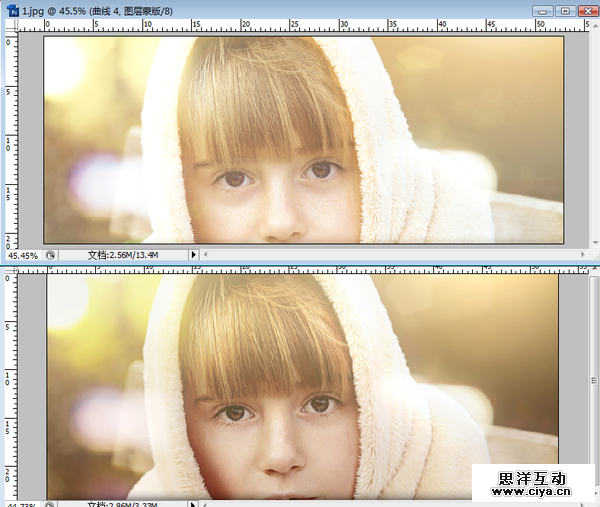This screenshot has width=600, height=507.
Task: Close the 1.jpg document window
Action: click(x=588, y=11)
